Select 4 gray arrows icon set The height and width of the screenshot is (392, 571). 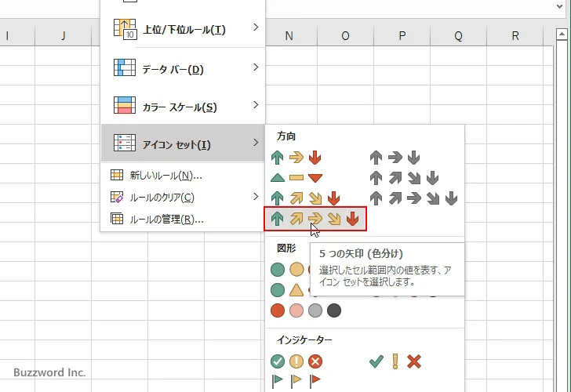404,178
